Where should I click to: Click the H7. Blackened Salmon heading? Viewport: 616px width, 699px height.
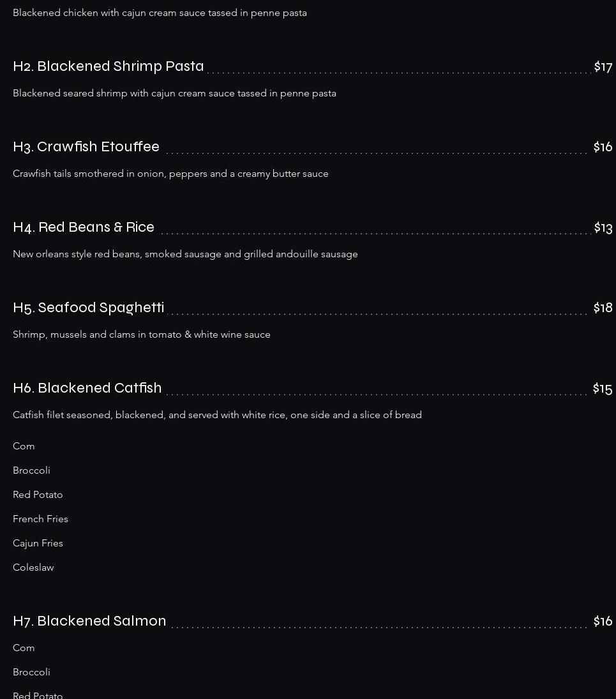89,621
